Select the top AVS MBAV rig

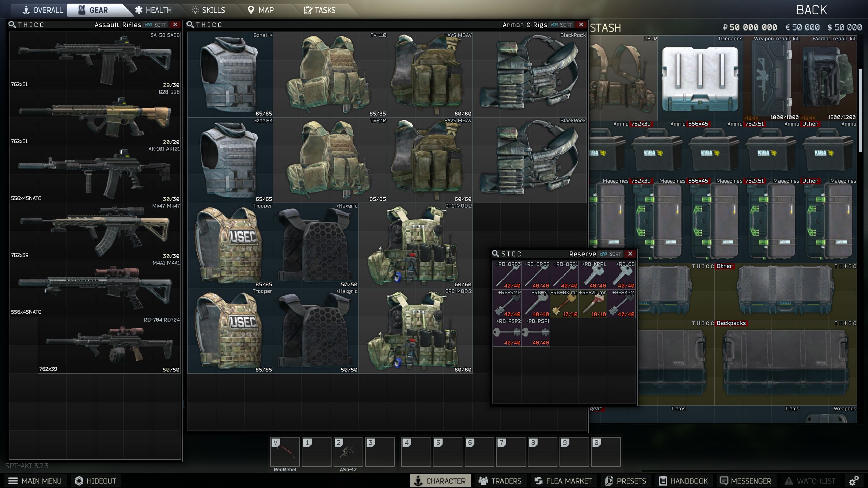[430, 75]
